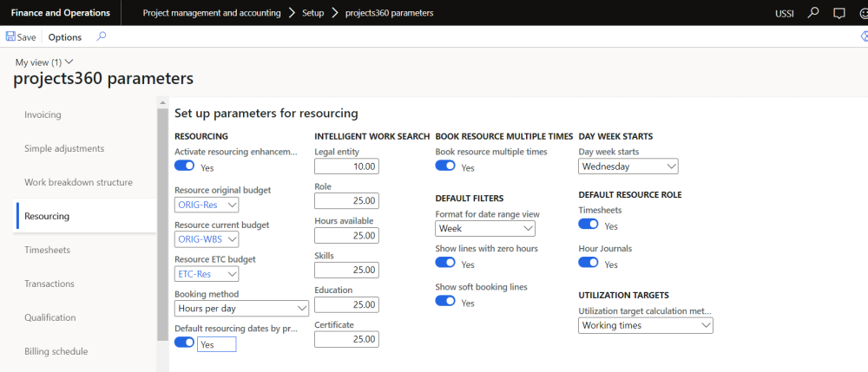Click the action bar search magnifier

(102, 37)
